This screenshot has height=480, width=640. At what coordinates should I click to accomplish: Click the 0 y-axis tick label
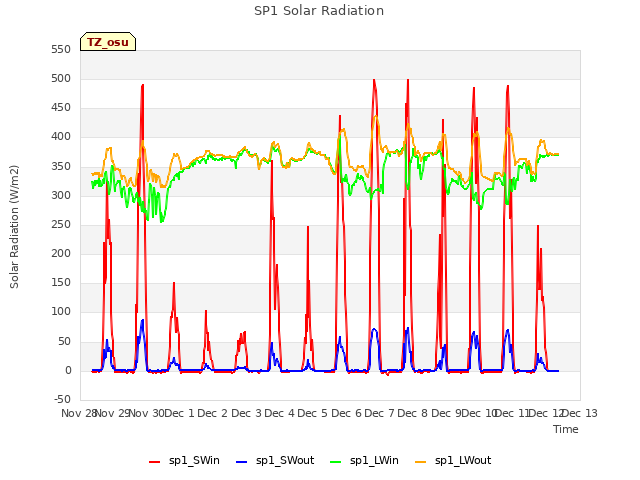pos(68,371)
